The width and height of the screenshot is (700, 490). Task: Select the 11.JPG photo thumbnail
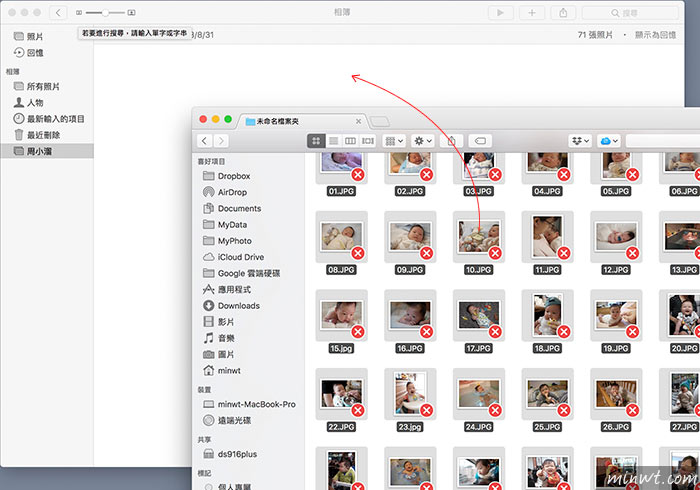click(x=547, y=237)
